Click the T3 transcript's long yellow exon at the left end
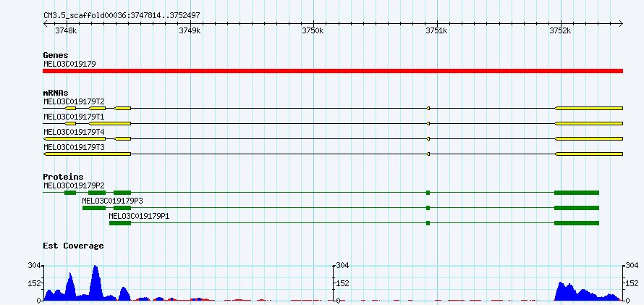Viewport: 644px width, 305px height. [x=87, y=154]
